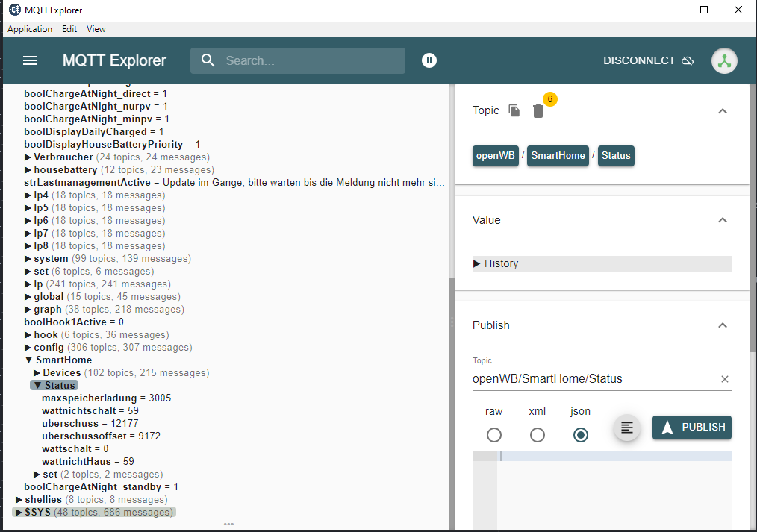Select boolChargeAtNight_direct = 1 topic
Viewport: 757px width, 532px height.
tap(96, 93)
